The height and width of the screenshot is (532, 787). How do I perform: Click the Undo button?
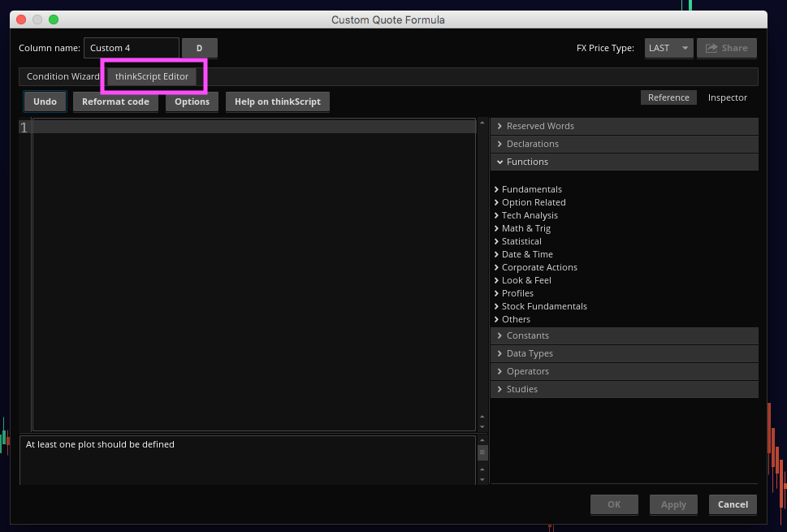[45, 102]
